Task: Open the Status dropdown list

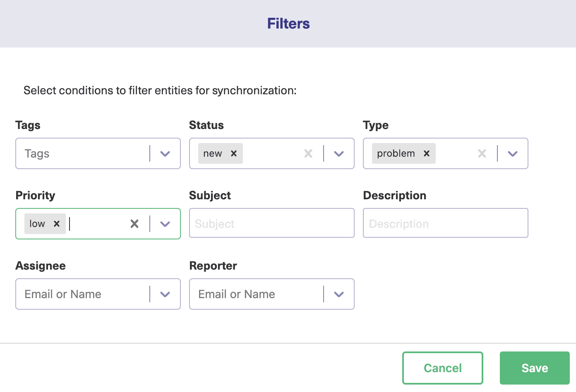Action: click(338, 153)
